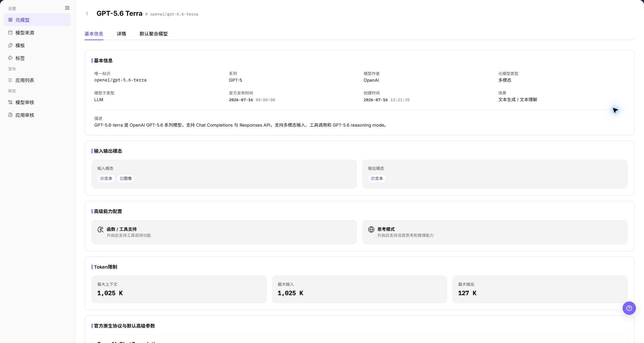Click the image icon in the 图像 chip
Image resolution: width=644 pixels, height=343 pixels.
tap(122, 179)
